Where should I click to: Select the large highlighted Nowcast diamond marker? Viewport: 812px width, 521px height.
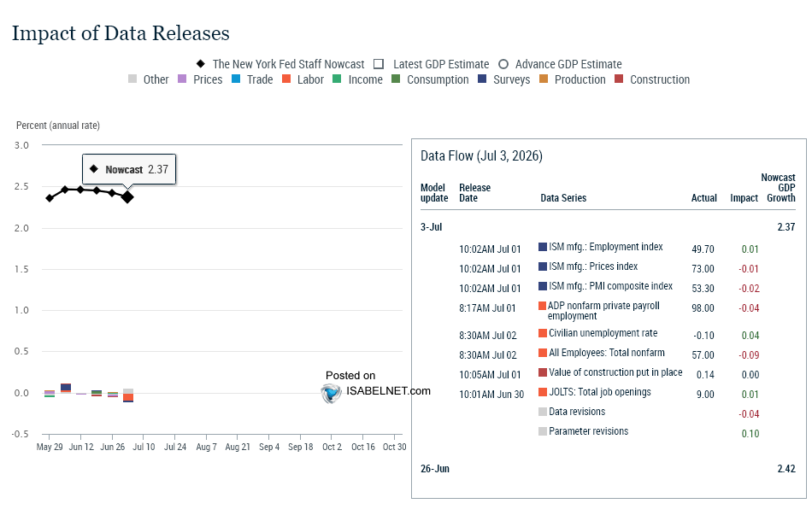point(127,197)
